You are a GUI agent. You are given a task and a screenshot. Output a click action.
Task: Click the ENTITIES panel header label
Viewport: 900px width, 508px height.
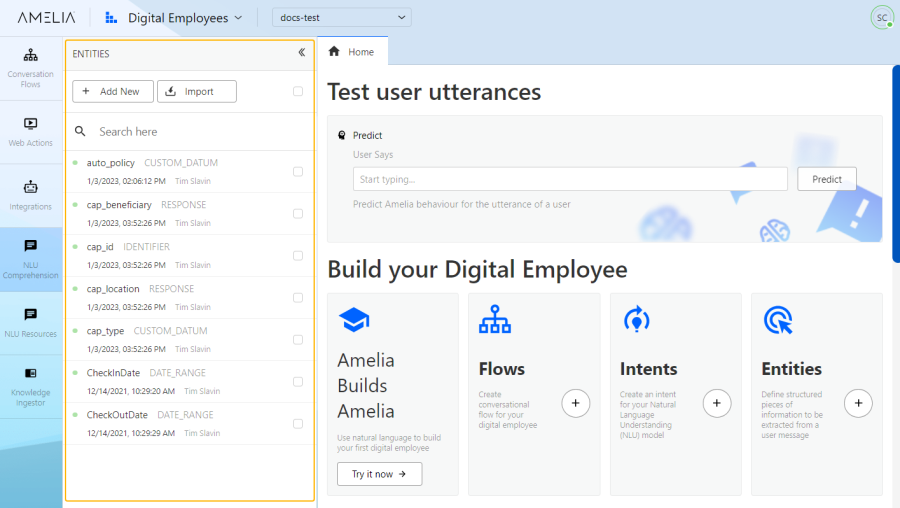click(91, 54)
